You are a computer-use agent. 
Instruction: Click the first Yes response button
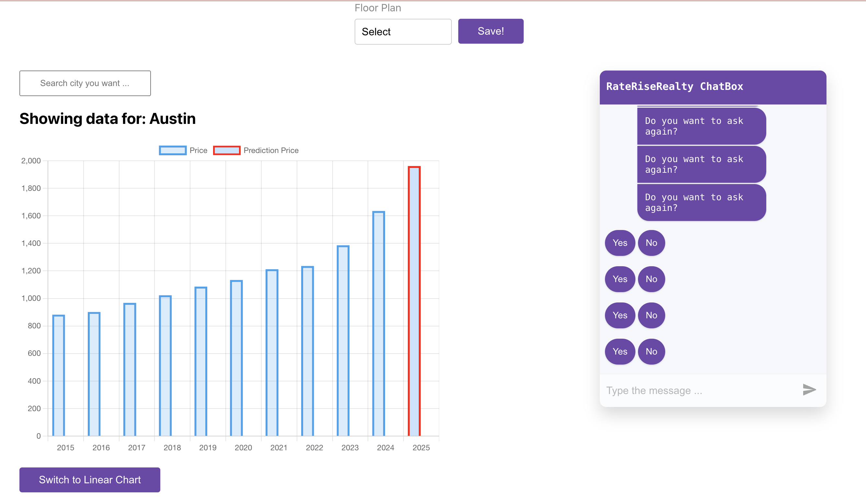(620, 242)
